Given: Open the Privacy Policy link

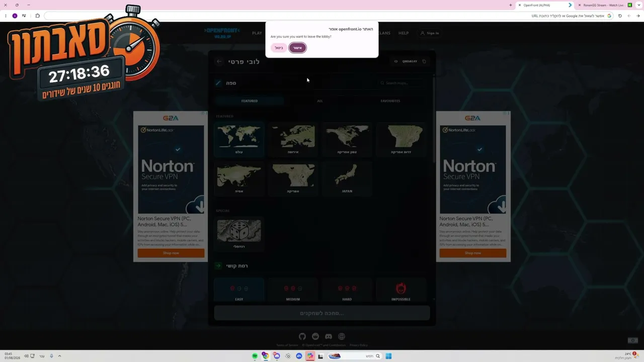Looking at the screenshot, I should pos(359,345).
